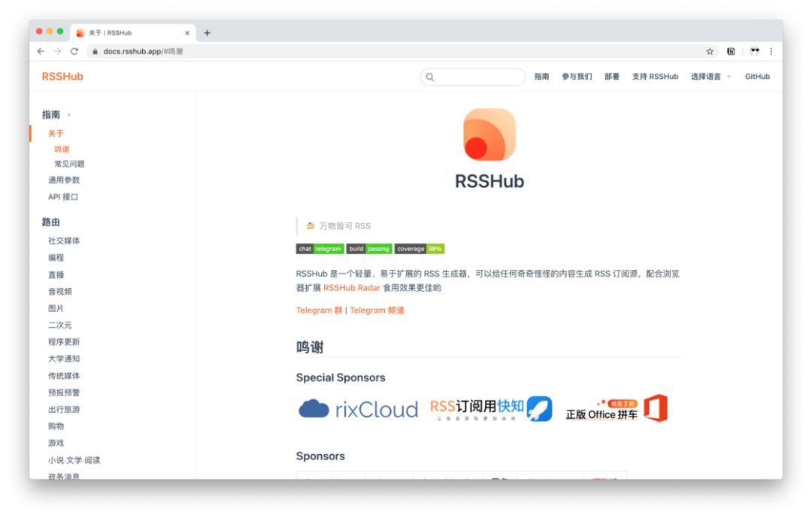Open 部署 in the top navigation

612,76
